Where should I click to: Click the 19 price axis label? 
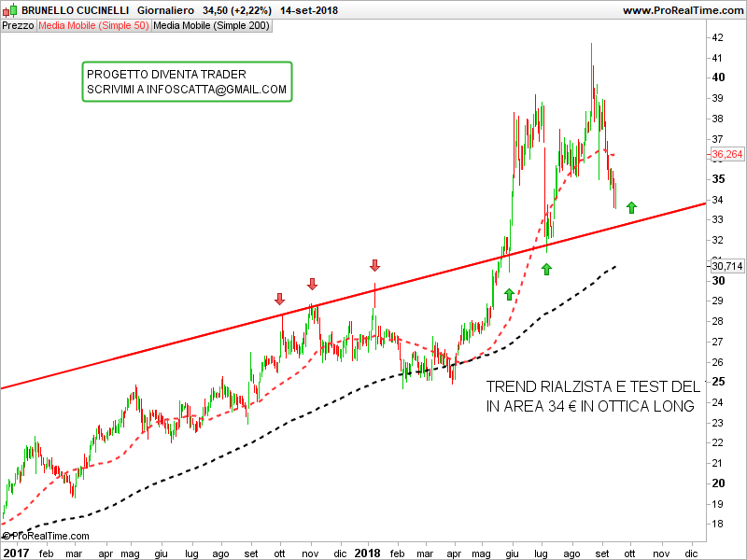click(717, 504)
